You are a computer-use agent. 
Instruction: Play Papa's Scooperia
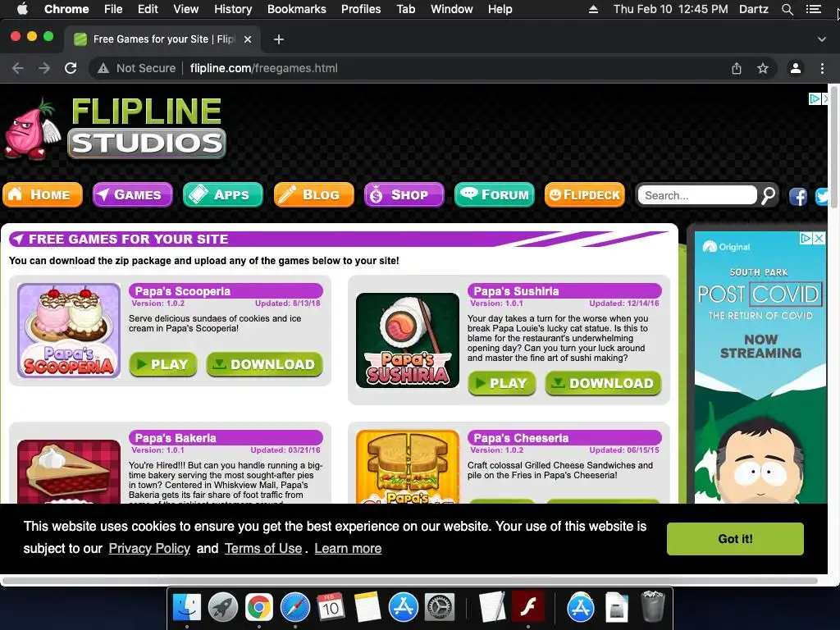click(x=163, y=364)
